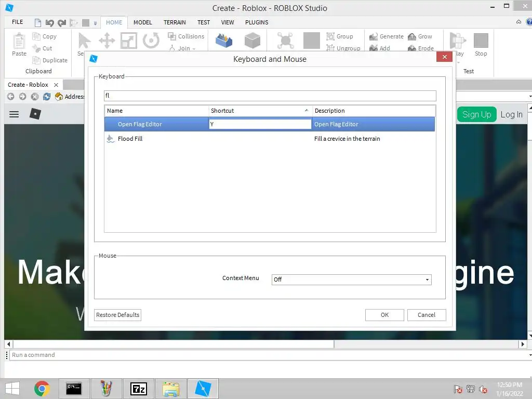Screen dimensions: 532x399
Task: Click the browser Refresh icon
Action: tap(47, 97)
